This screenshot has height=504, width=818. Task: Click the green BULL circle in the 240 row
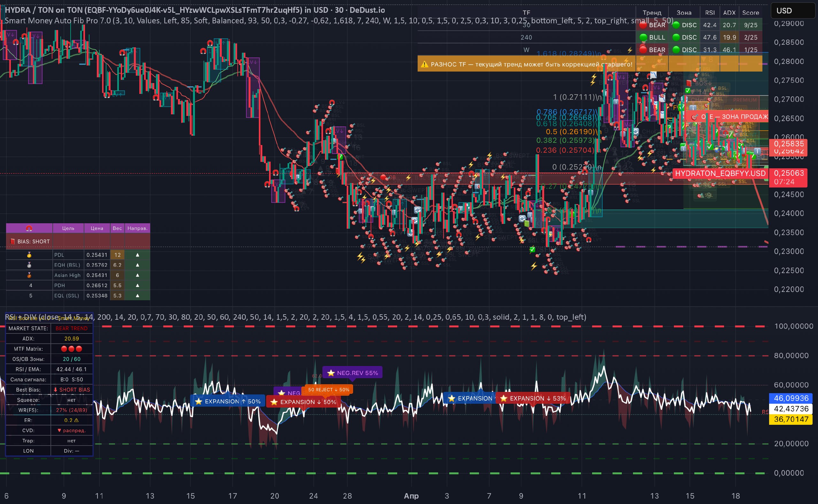(x=643, y=37)
